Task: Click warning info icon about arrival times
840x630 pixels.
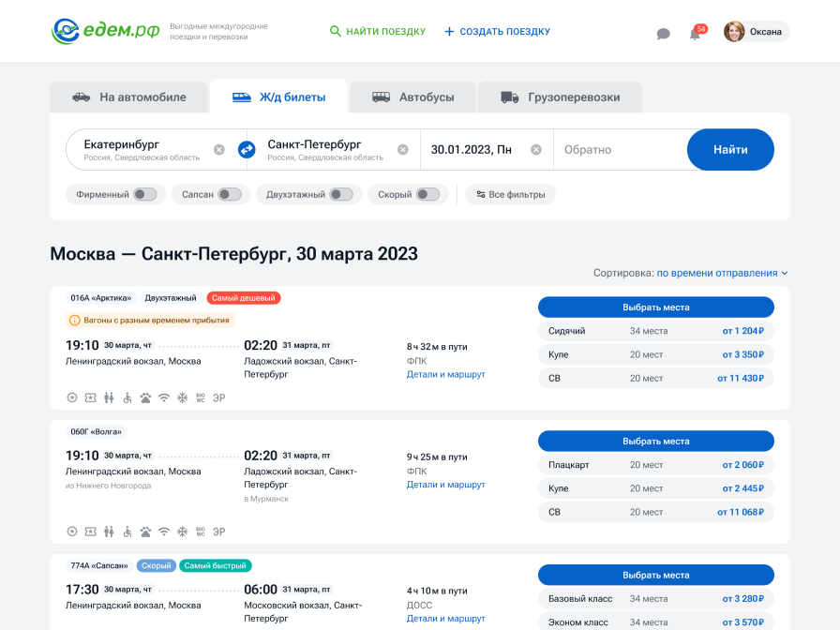Action: 74,321
